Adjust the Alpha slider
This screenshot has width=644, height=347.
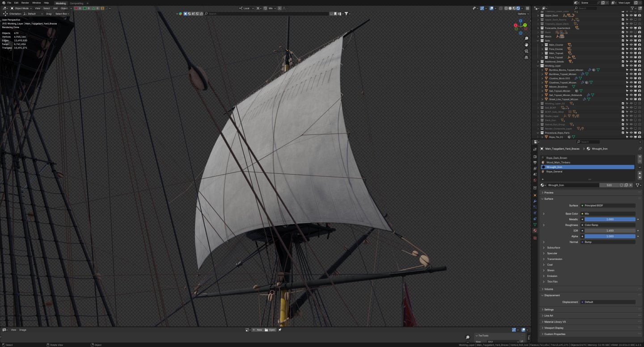(x=610, y=236)
